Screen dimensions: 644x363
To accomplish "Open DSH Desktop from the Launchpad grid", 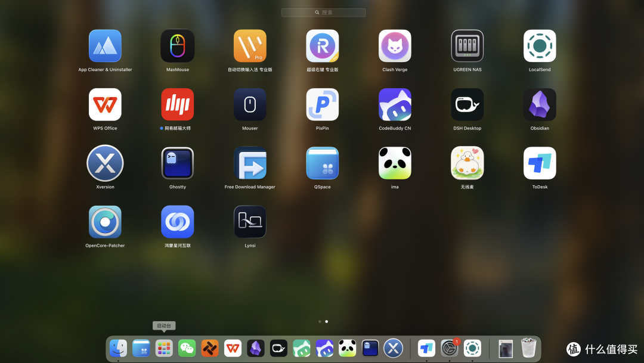I will [x=467, y=105].
